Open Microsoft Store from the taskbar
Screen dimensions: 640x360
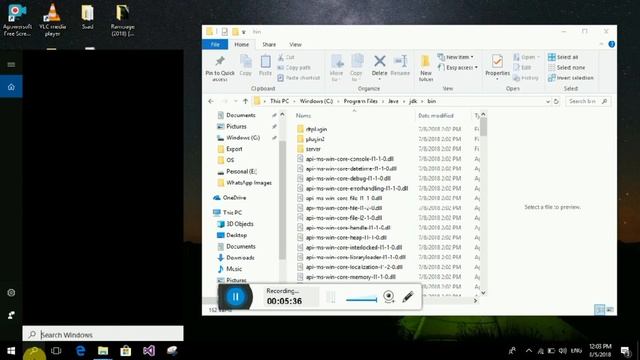click(126, 351)
